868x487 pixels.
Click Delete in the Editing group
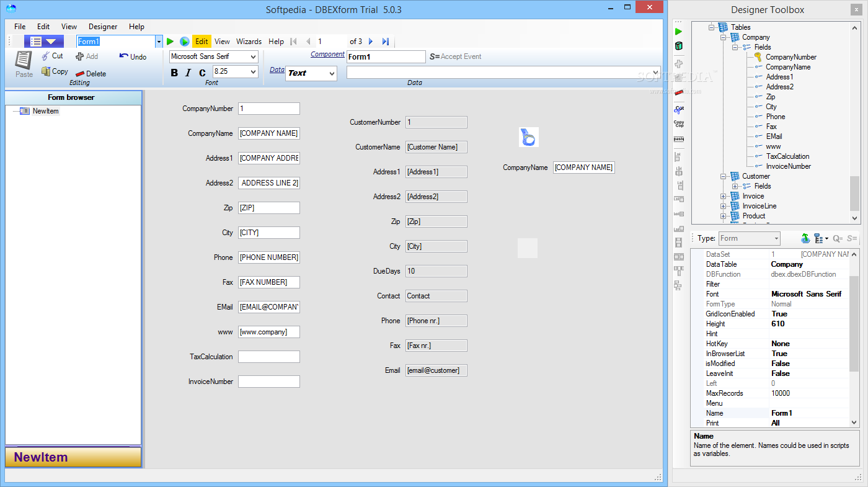[x=91, y=73]
